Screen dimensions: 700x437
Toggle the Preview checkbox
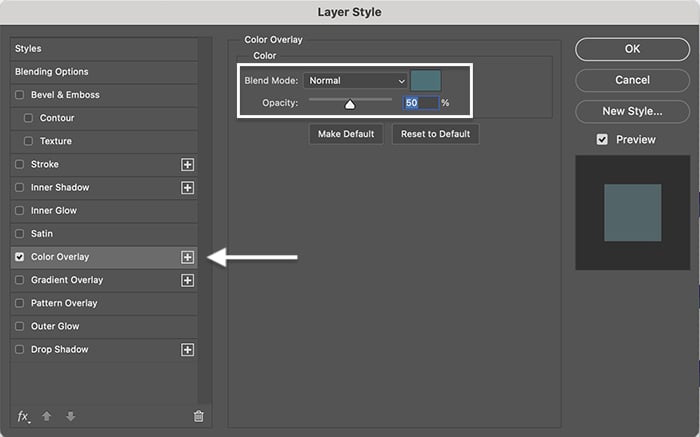pyautogui.click(x=602, y=140)
